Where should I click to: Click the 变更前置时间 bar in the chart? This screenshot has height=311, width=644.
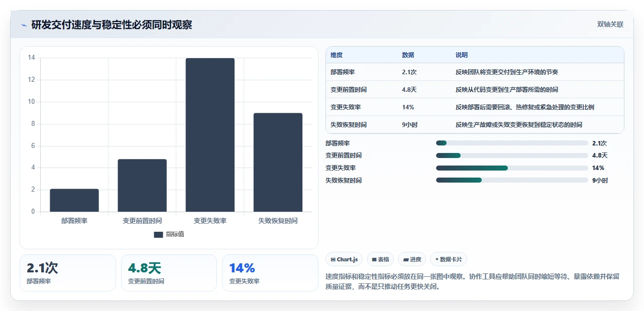click(x=142, y=185)
